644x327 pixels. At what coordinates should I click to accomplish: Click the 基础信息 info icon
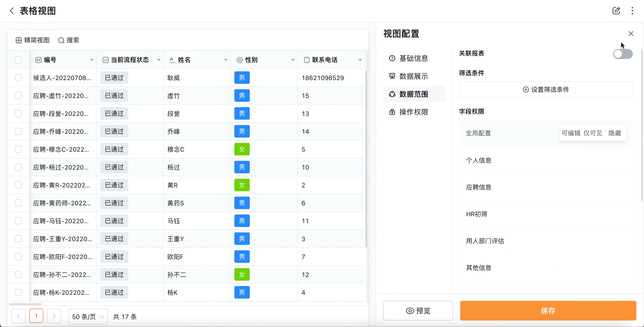point(392,58)
